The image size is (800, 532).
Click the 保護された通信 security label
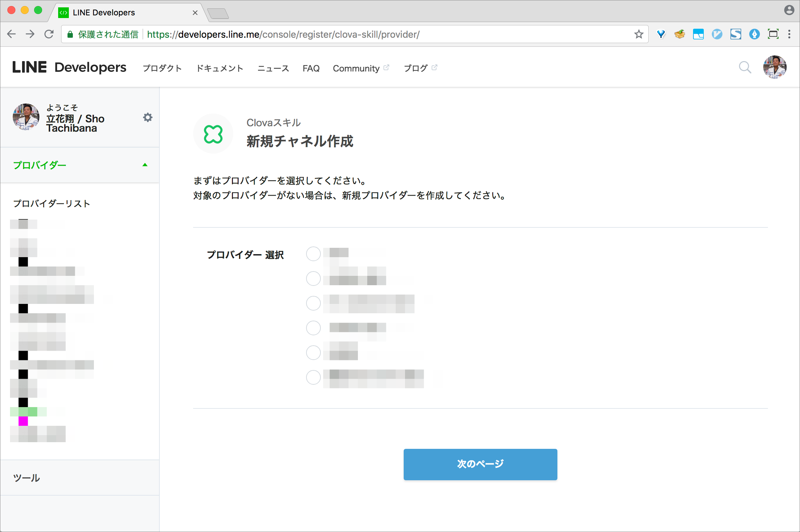click(x=108, y=34)
